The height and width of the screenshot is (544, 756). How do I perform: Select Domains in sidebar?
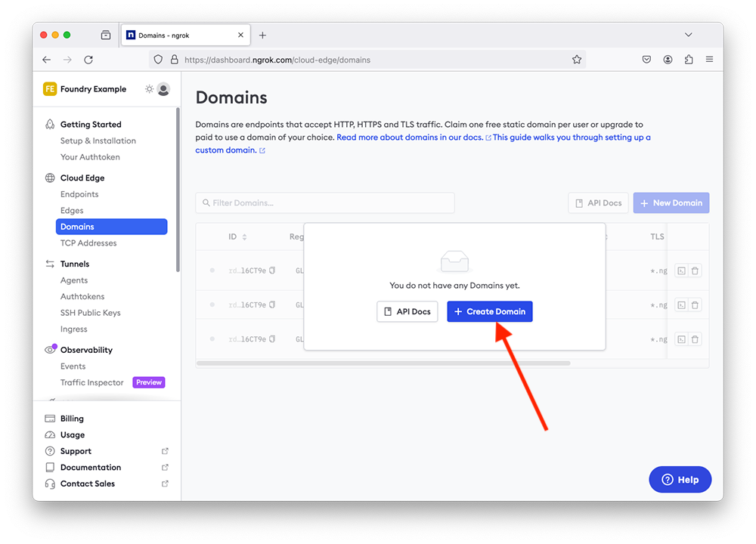(111, 227)
